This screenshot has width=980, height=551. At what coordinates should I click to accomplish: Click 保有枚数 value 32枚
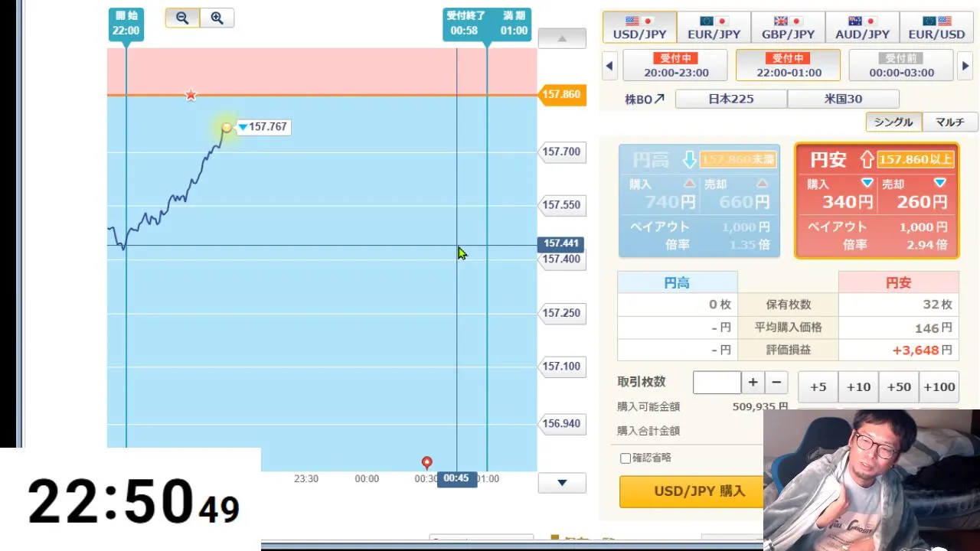point(937,305)
